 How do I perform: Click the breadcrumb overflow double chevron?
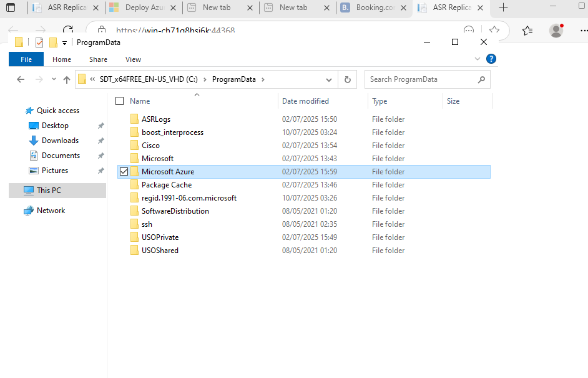click(92, 79)
